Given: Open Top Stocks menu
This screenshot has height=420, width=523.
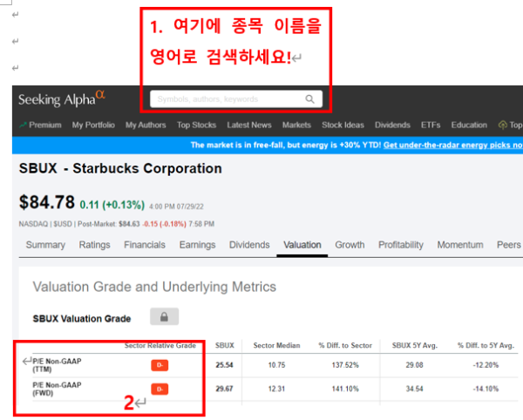Looking at the screenshot, I should (196, 125).
